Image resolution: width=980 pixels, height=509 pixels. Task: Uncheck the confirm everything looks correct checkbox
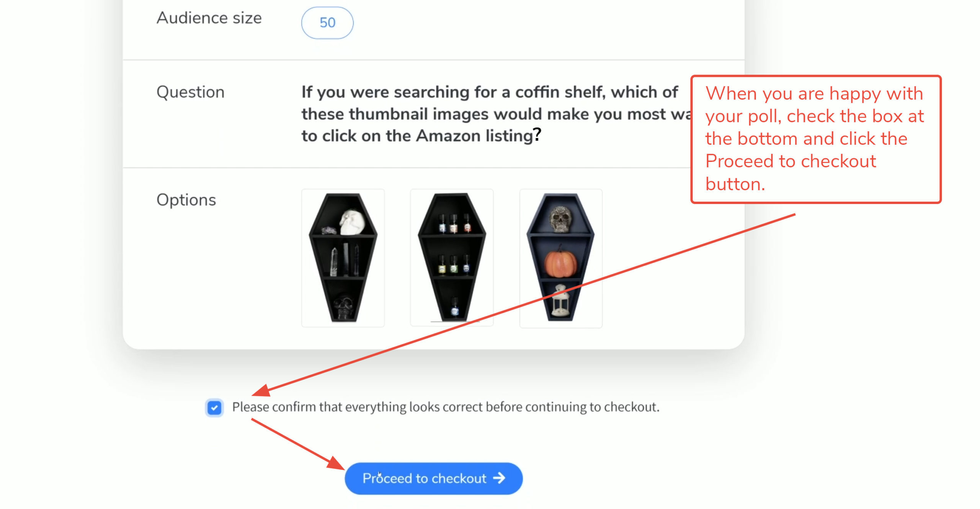tap(214, 408)
